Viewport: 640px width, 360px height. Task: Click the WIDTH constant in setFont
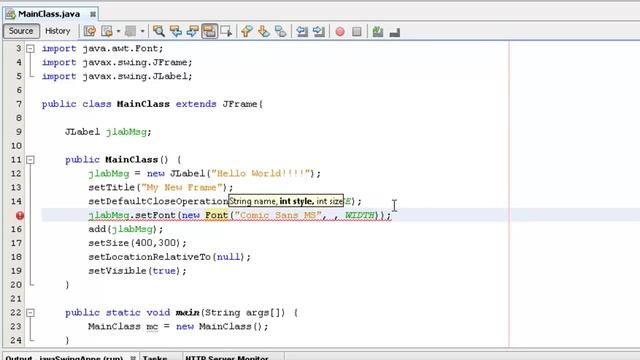pos(360,215)
